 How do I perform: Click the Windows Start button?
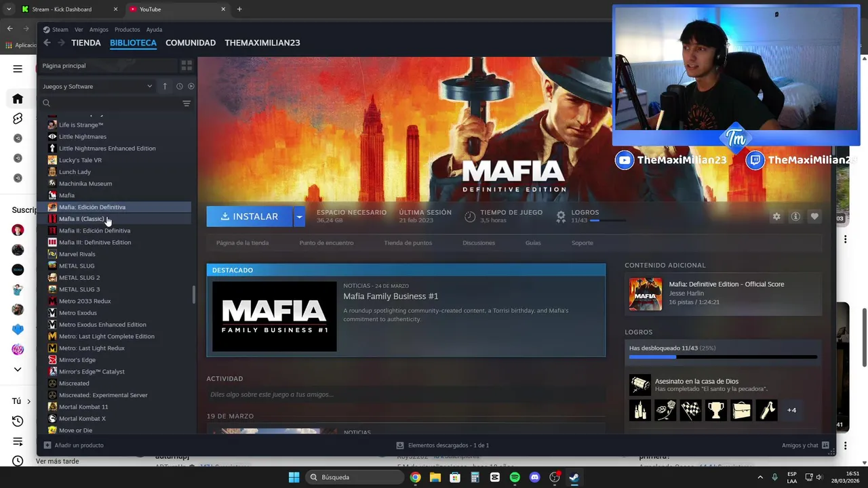(294, 477)
